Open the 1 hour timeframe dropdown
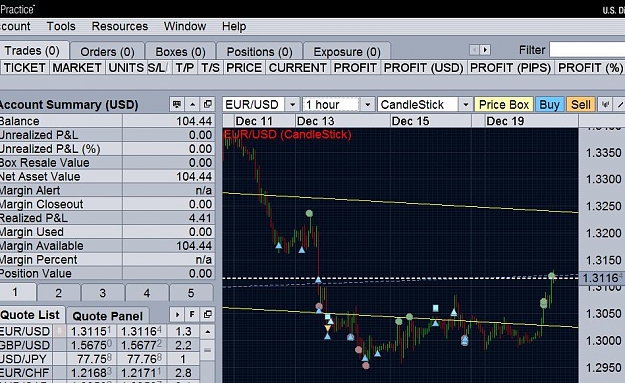 pos(368,105)
